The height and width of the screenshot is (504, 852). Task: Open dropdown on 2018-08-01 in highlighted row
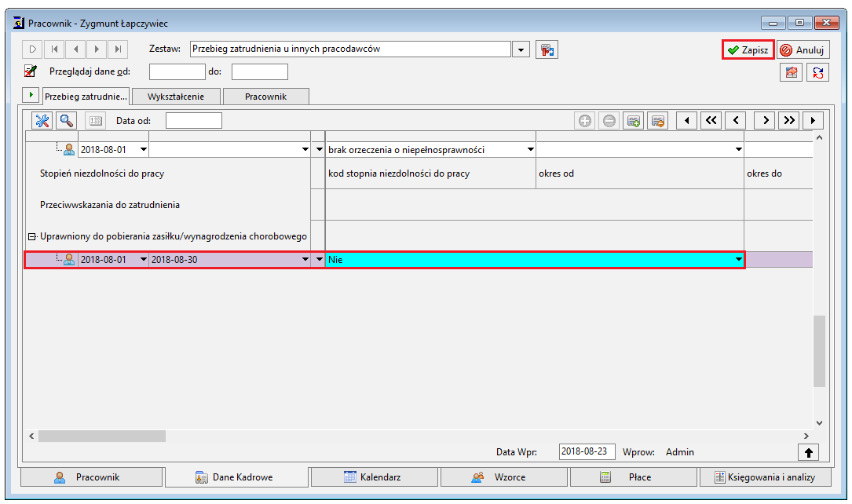tap(144, 260)
